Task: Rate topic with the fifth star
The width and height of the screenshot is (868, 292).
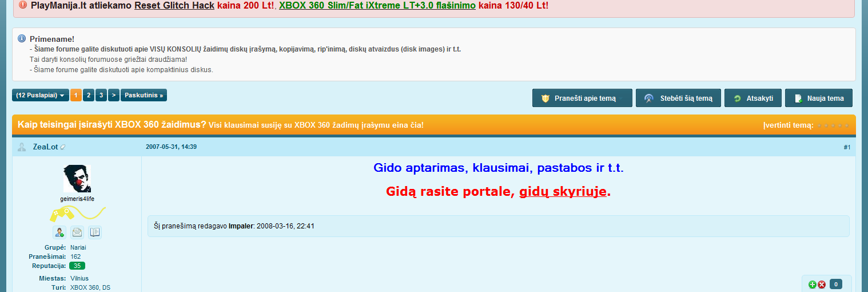Action: pos(847,125)
